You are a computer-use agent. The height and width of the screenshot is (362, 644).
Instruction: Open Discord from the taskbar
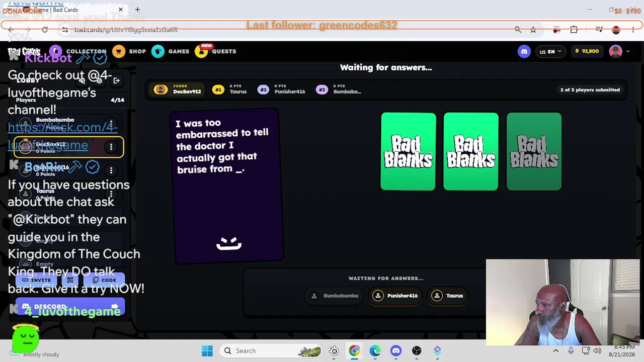coord(396,351)
